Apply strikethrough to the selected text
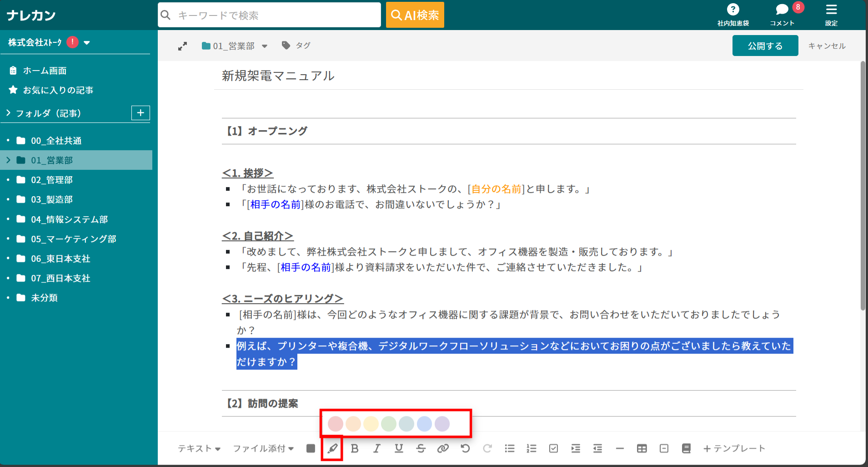 point(421,448)
